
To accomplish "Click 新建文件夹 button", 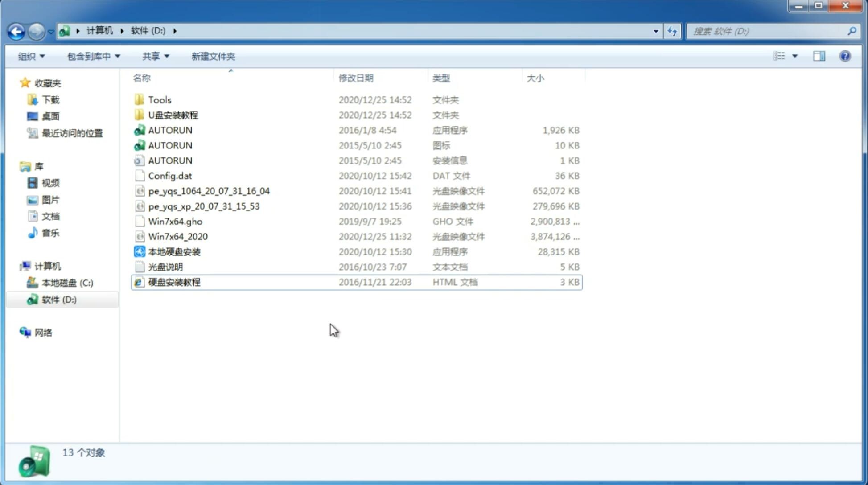I will [x=214, y=56].
